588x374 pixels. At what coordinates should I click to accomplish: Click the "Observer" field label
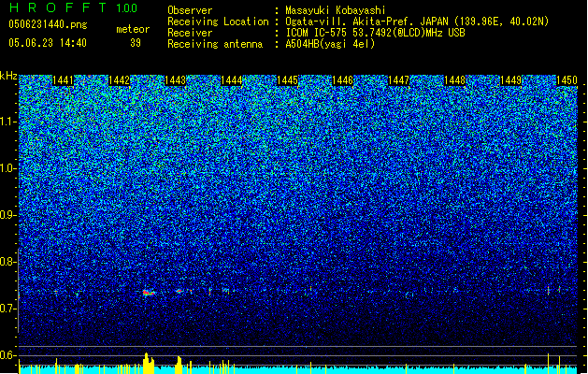(x=190, y=10)
